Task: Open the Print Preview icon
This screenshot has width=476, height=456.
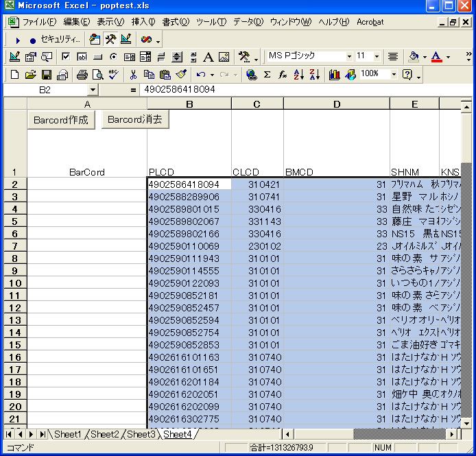Action: tap(97, 75)
